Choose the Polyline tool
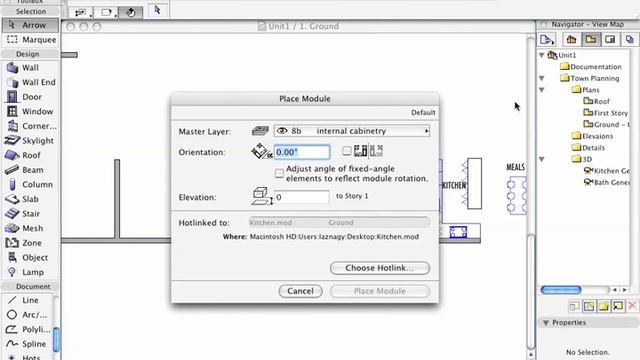This screenshot has width=640, height=360. click(28, 329)
